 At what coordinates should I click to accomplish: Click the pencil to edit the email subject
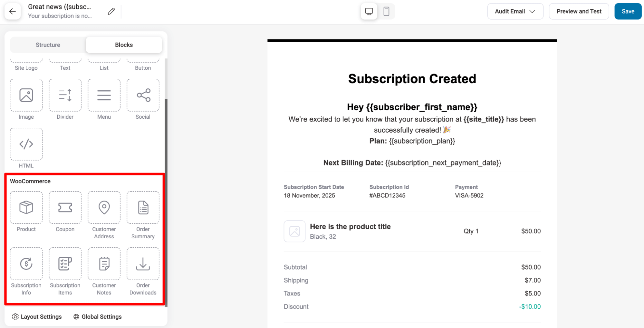click(111, 11)
